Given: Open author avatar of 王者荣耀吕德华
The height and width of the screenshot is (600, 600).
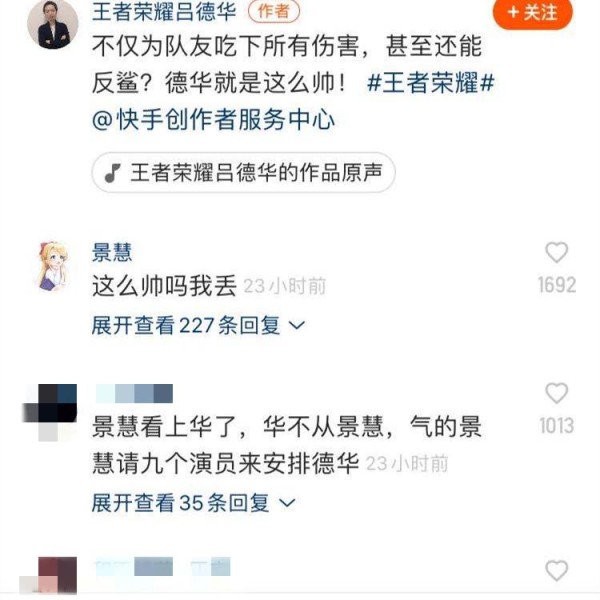Looking at the screenshot, I should coord(52,24).
